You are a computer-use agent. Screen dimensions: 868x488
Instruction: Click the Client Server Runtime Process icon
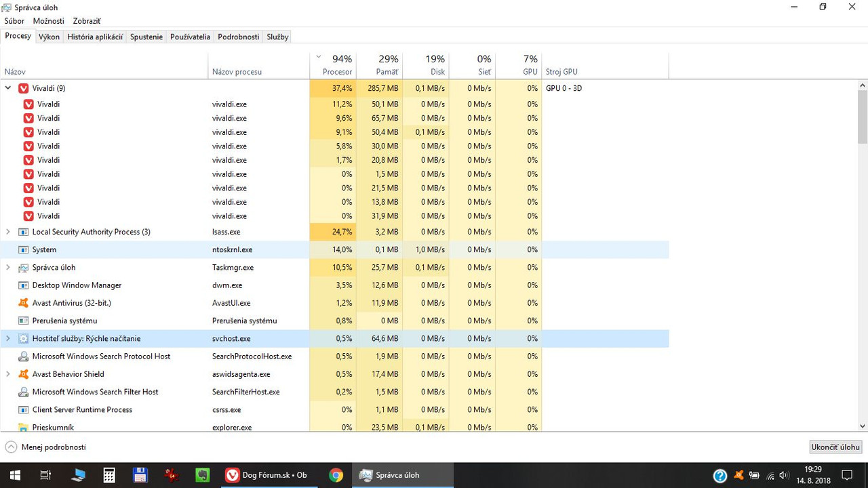click(x=24, y=409)
